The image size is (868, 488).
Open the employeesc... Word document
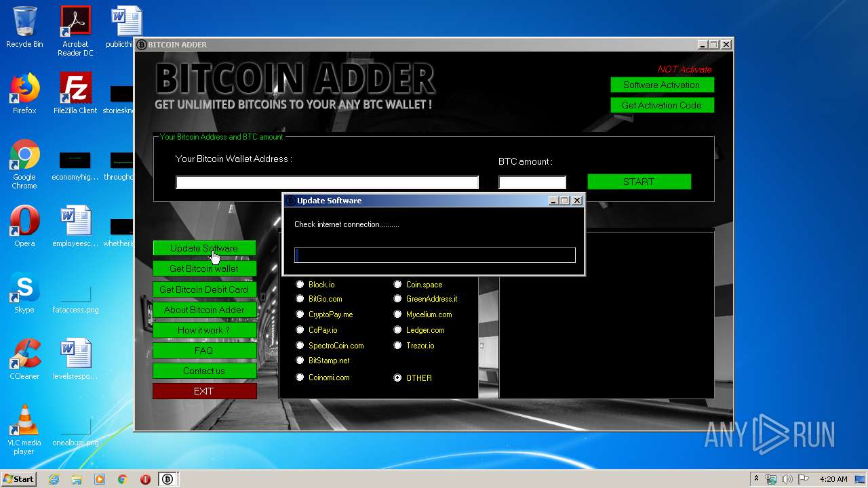pyautogui.click(x=75, y=226)
